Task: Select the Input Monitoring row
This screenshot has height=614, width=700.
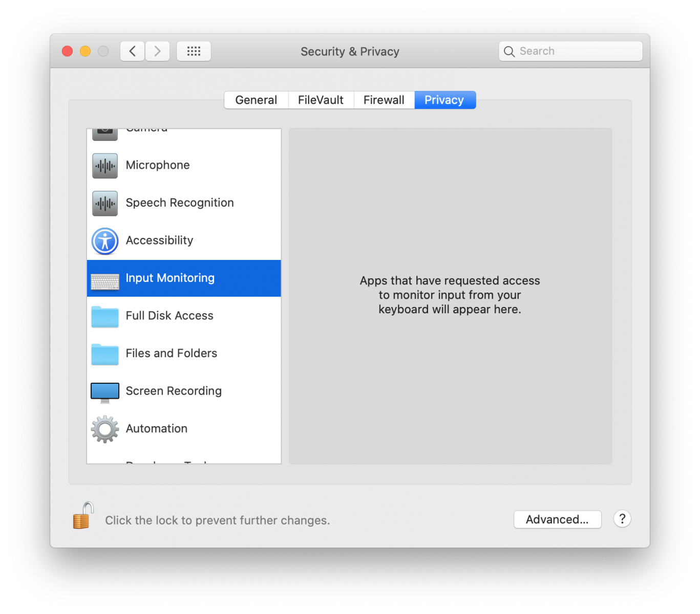Action: pos(184,278)
